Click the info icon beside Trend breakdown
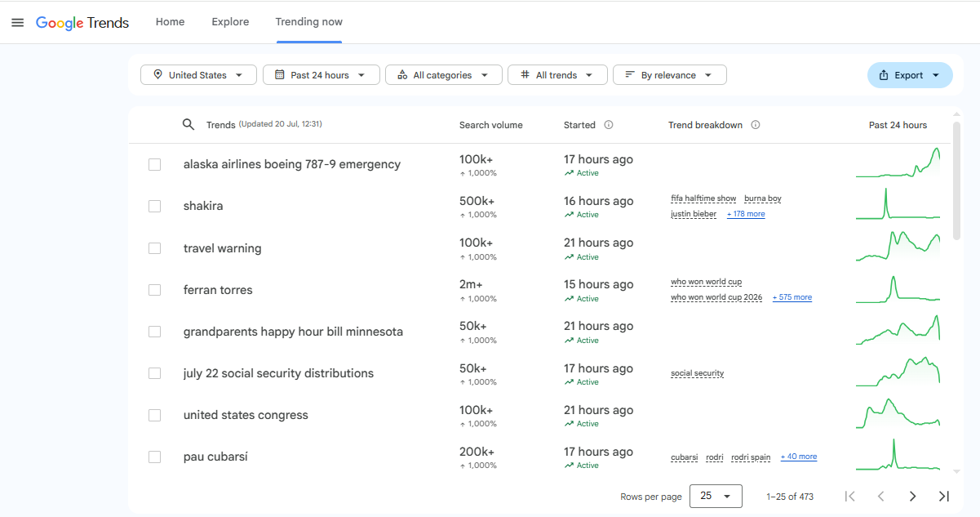The image size is (980, 517). 756,125
